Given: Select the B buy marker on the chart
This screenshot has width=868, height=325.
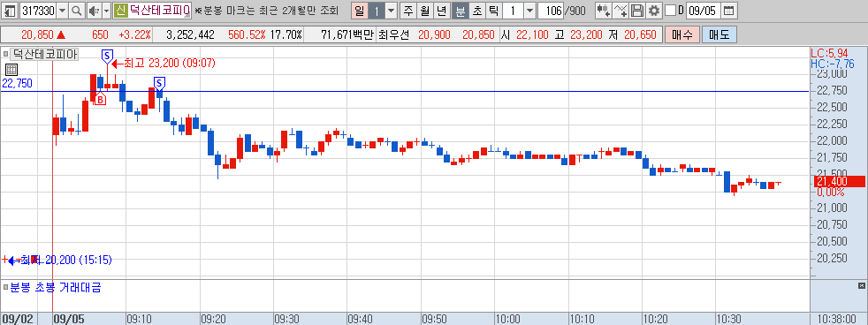Looking at the screenshot, I should click(x=100, y=100).
